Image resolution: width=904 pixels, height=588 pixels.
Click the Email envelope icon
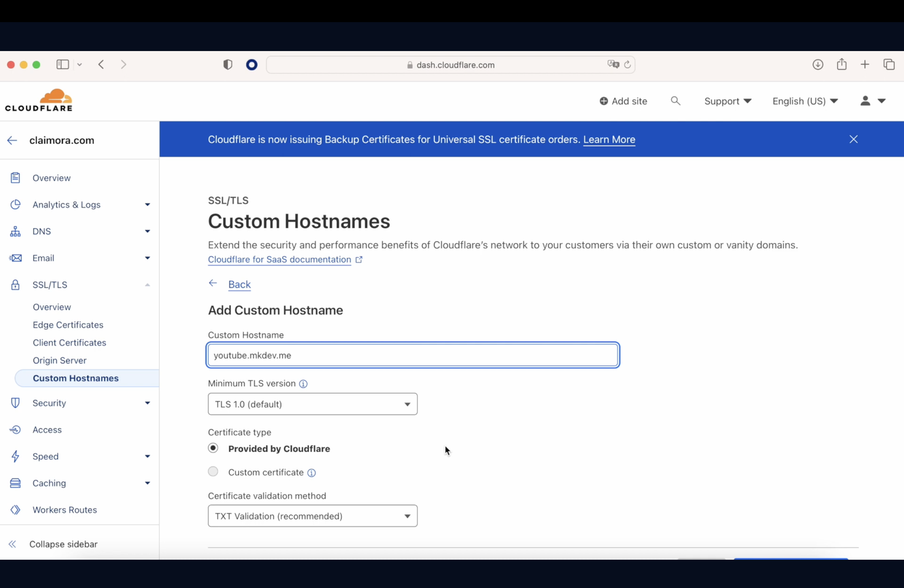coord(15,258)
